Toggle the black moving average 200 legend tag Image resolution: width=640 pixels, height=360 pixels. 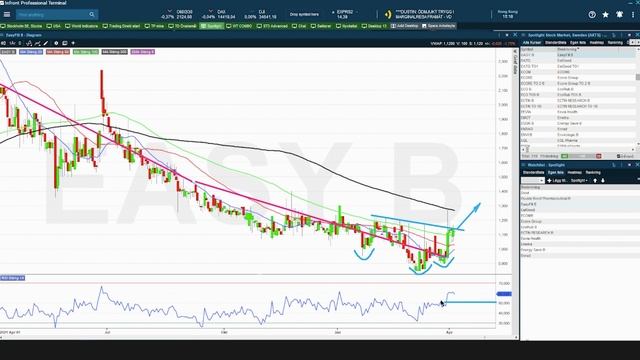click(x=115, y=52)
